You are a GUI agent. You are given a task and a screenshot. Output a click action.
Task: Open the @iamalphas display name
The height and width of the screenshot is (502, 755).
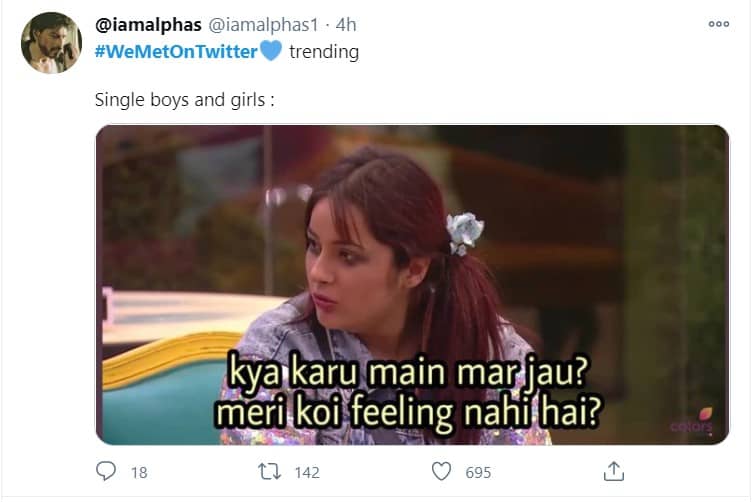(x=148, y=25)
